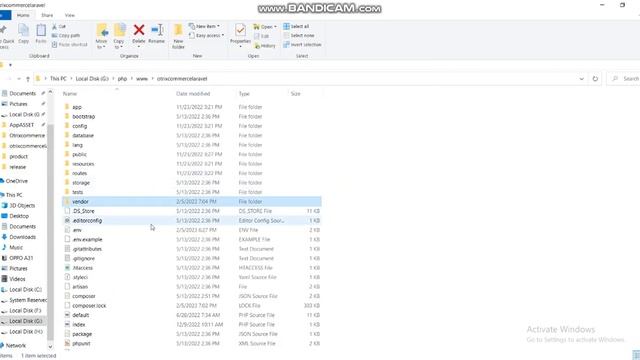
Task: Open the address bar history dropdown
Action: coord(582,79)
